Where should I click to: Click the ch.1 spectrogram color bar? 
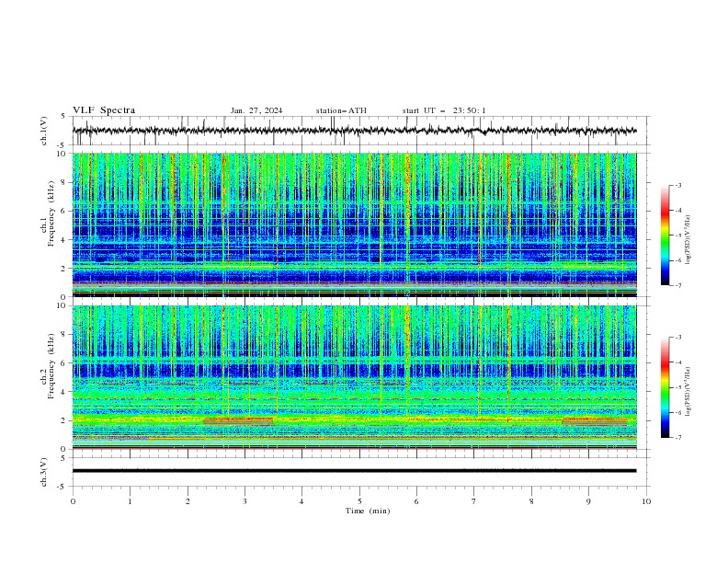[x=665, y=235]
